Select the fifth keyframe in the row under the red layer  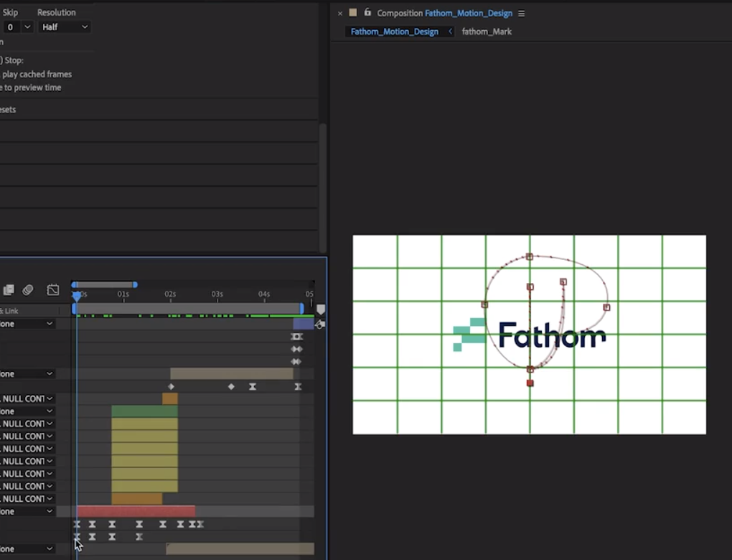[162, 525]
